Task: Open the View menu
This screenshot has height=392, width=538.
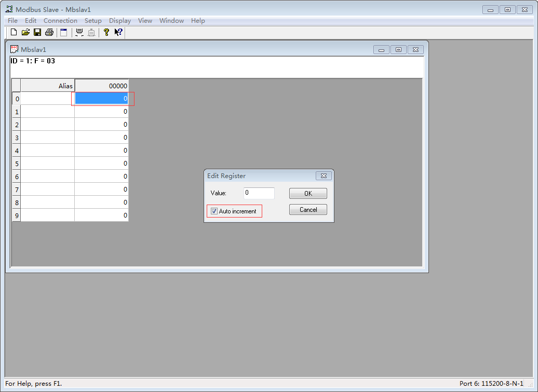Action: tap(145, 21)
